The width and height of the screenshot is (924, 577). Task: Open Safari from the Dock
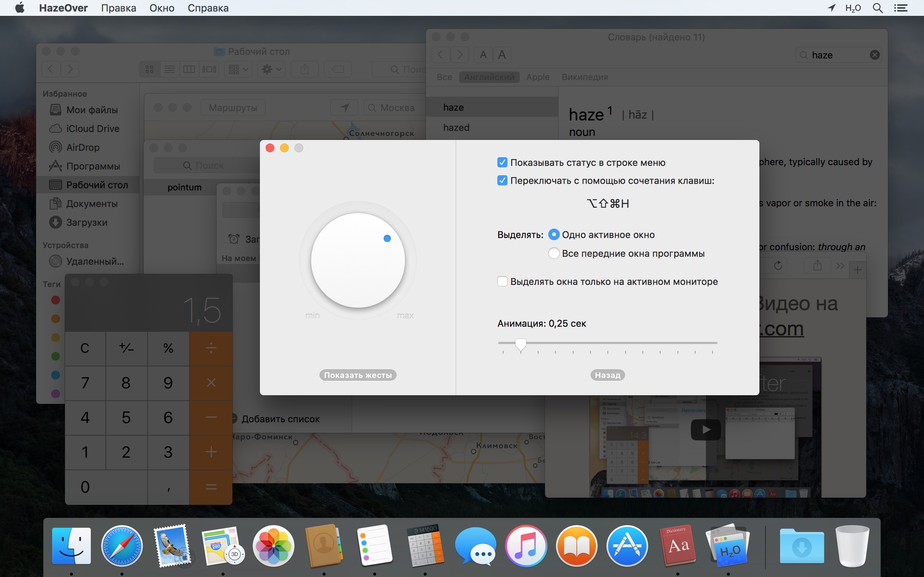tap(122, 545)
